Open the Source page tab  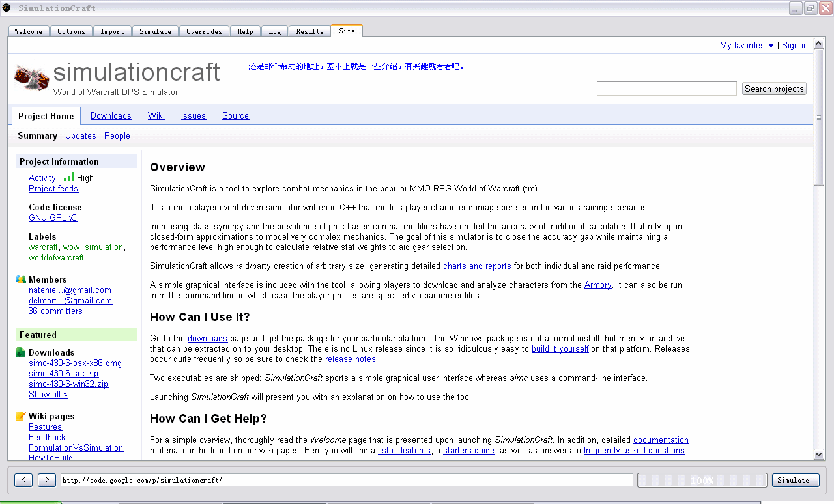235,115
